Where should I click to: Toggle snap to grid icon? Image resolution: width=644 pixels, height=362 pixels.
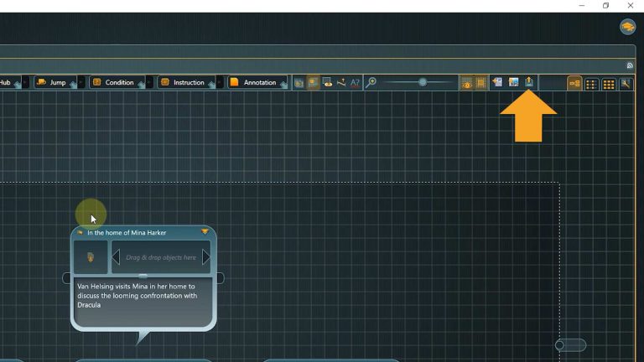(480, 83)
